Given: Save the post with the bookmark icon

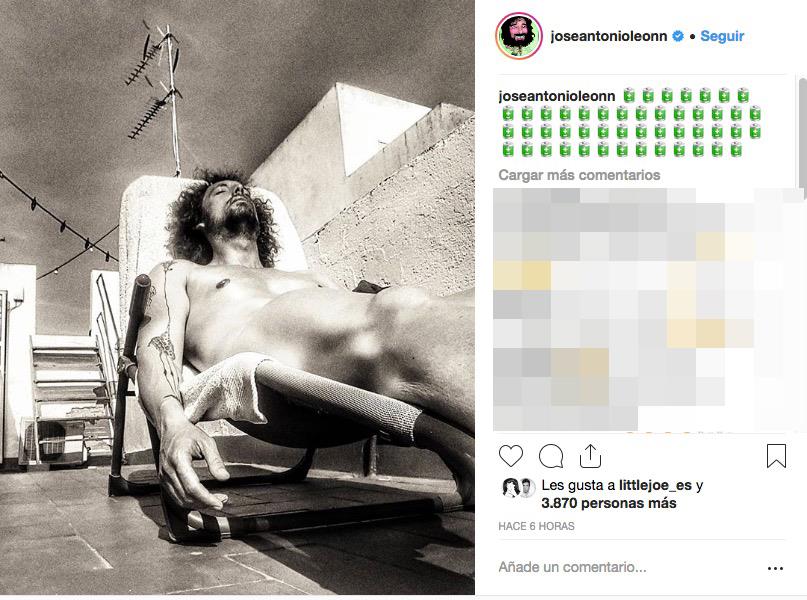Looking at the screenshot, I should coord(776,456).
